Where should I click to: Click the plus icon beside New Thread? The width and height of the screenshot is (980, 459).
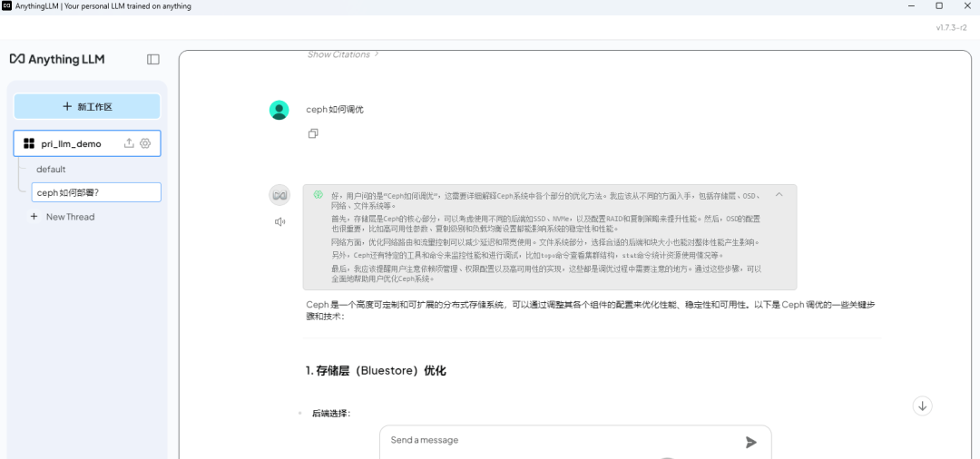coord(34,217)
